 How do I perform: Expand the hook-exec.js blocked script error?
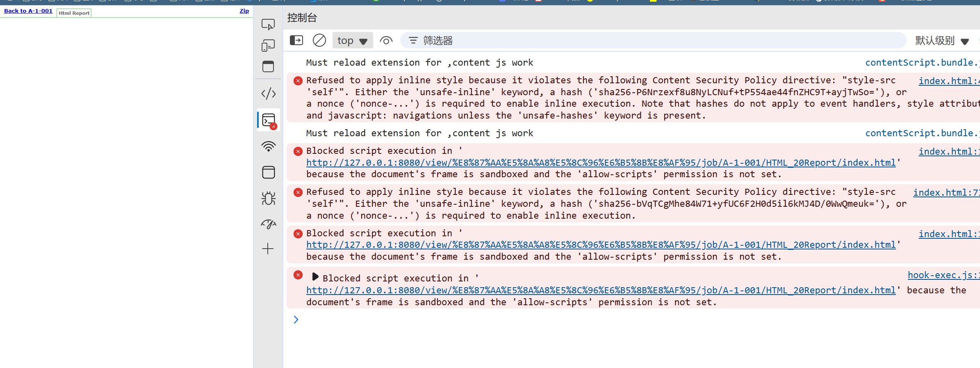coord(315,277)
